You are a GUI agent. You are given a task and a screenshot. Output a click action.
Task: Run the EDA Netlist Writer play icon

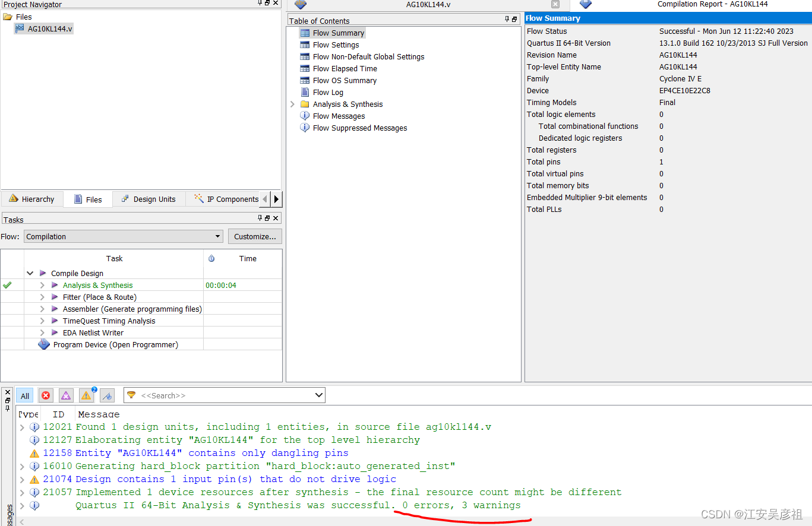(x=55, y=333)
